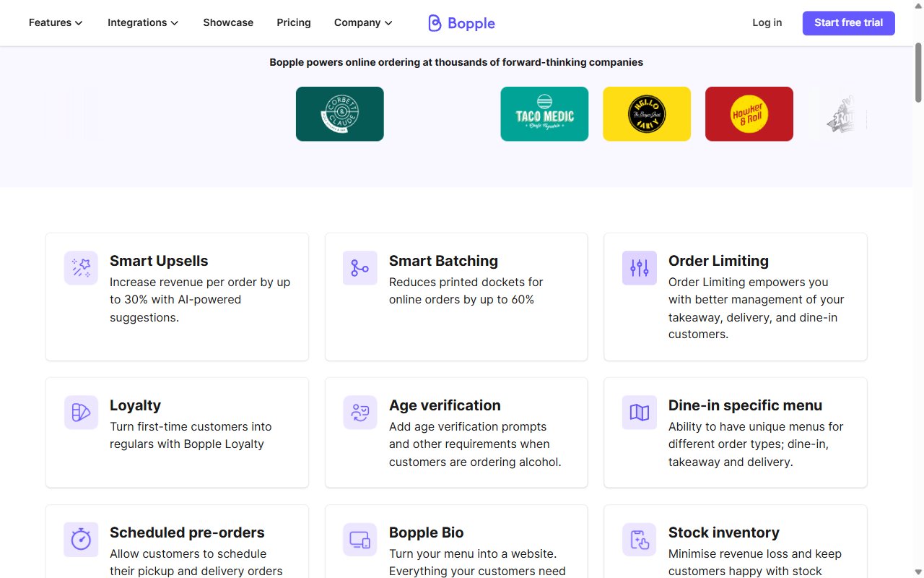Screen dimensions: 924x578
Task: Click the Taco Medic logo tile
Action: 544,114
